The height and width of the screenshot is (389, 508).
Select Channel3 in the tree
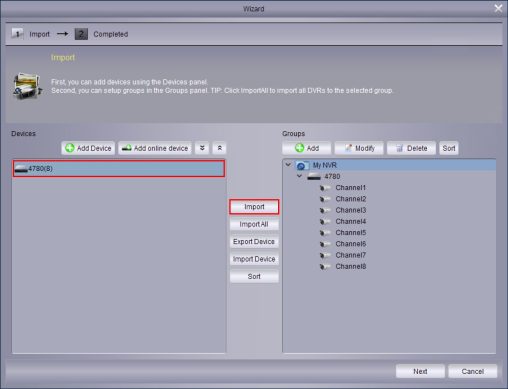pos(351,210)
